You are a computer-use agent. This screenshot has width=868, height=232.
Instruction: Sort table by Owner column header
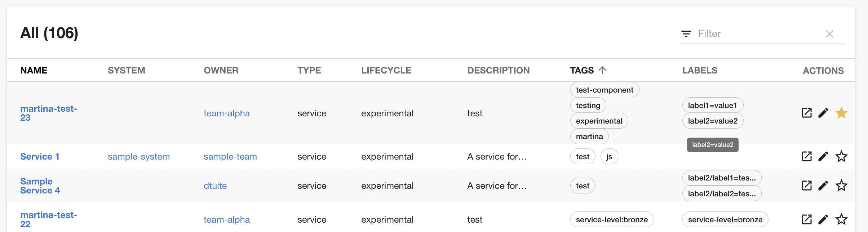(221, 70)
